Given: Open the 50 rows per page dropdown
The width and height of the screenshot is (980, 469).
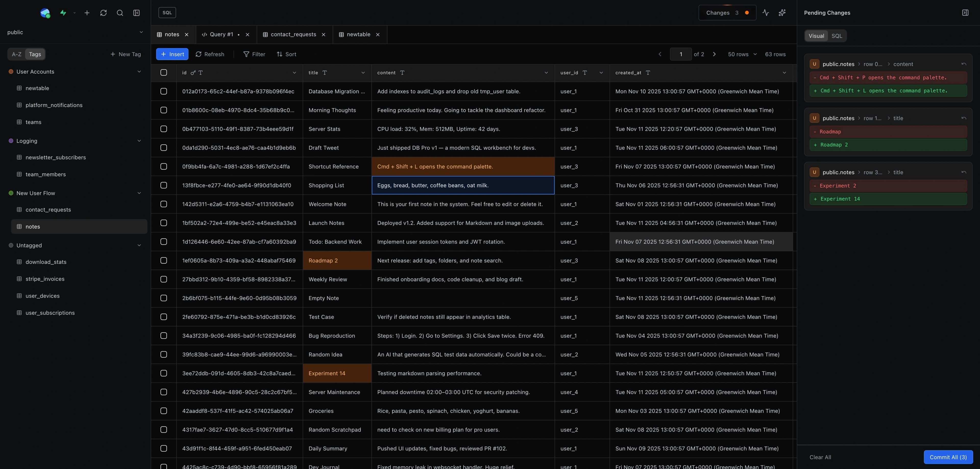Looking at the screenshot, I should [x=741, y=54].
